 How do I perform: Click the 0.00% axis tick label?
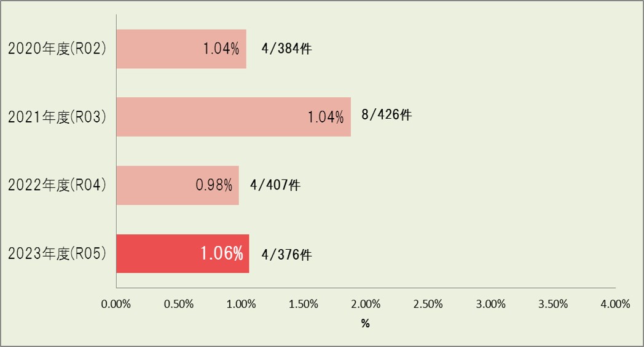116,304
